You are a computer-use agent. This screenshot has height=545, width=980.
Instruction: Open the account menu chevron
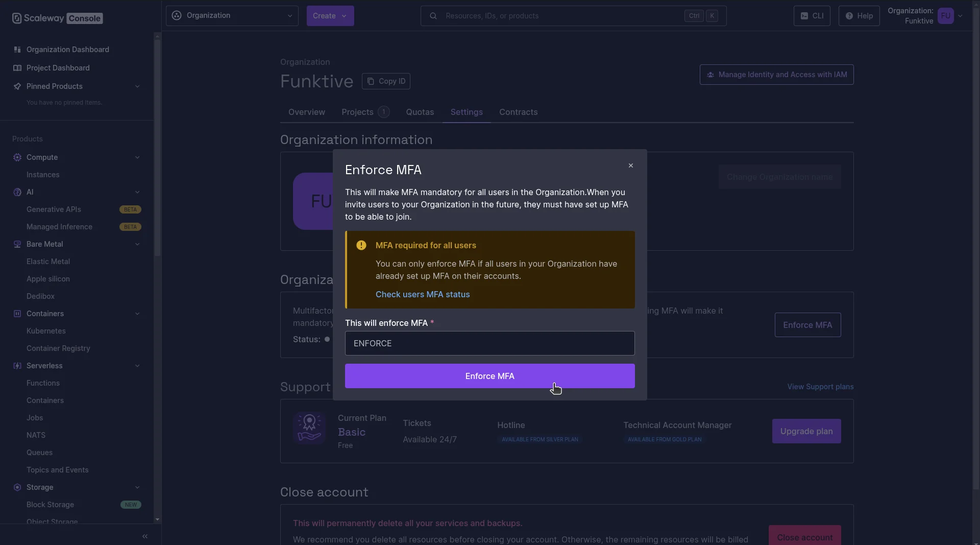[961, 16]
